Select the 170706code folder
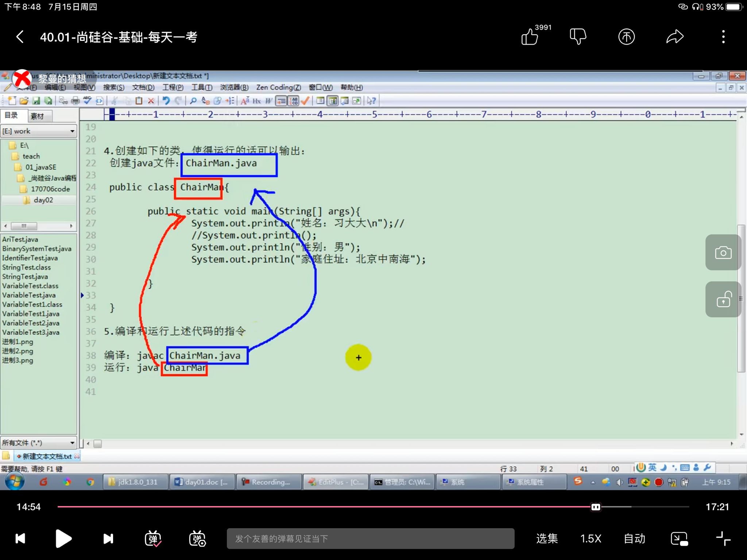The height and width of the screenshot is (560, 747). 50,189
